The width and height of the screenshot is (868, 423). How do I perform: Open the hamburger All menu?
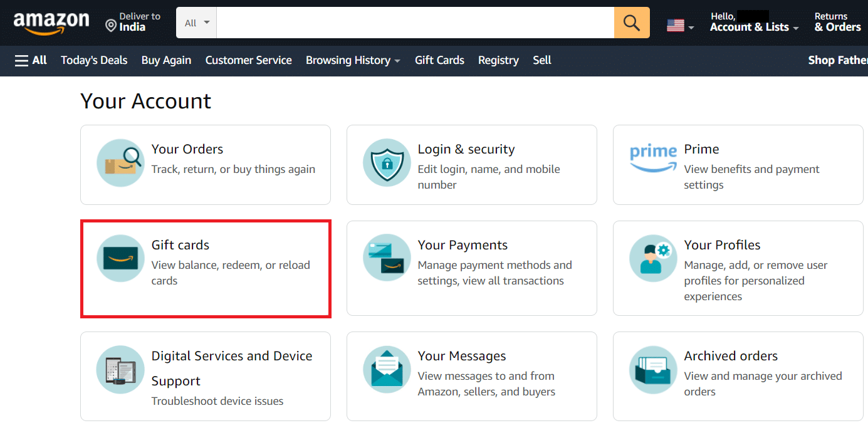[31, 60]
